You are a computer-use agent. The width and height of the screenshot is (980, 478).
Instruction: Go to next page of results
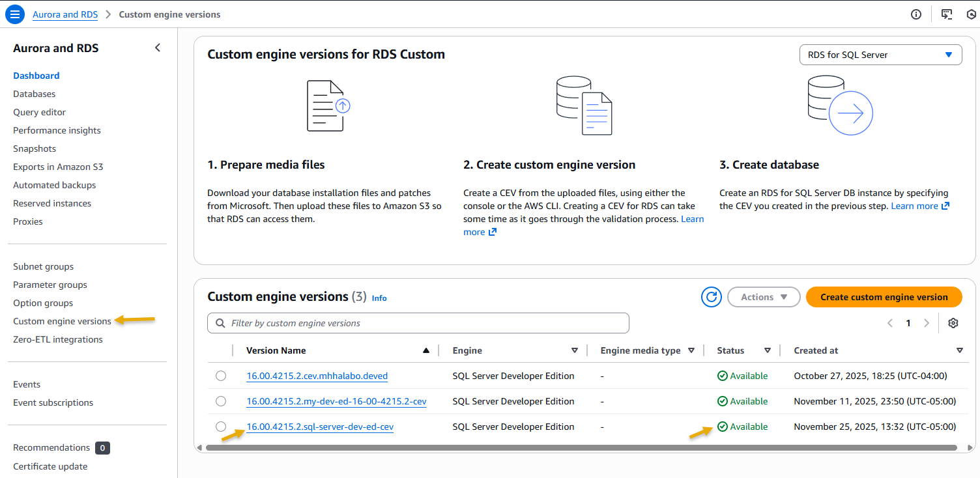[927, 323]
